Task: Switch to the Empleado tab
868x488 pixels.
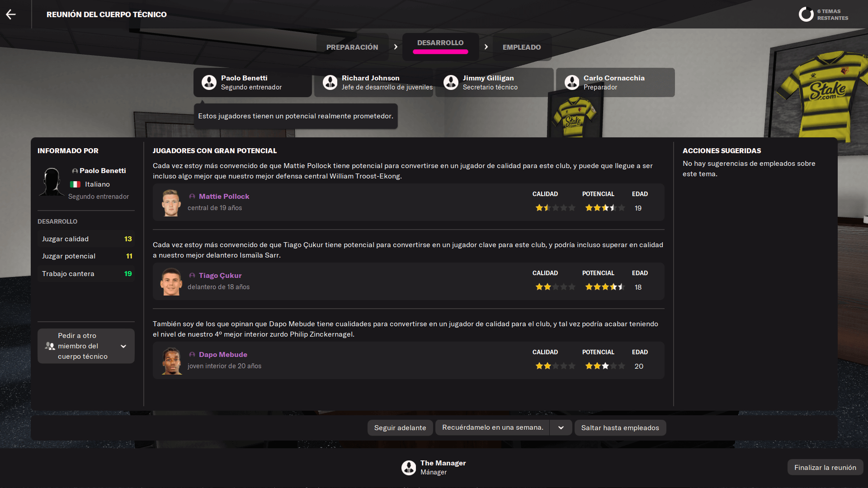Action: pyautogui.click(x=522, y=47)
